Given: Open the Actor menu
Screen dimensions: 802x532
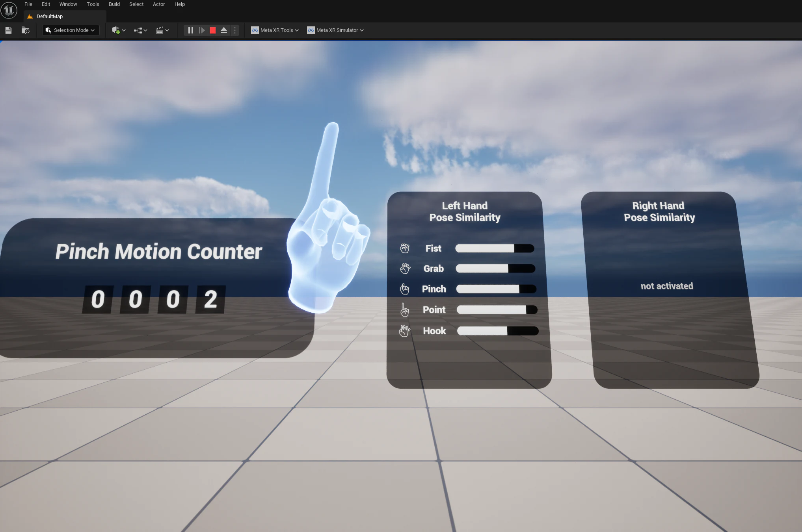Looking at the screenshot, I should [x=159, y=4].
